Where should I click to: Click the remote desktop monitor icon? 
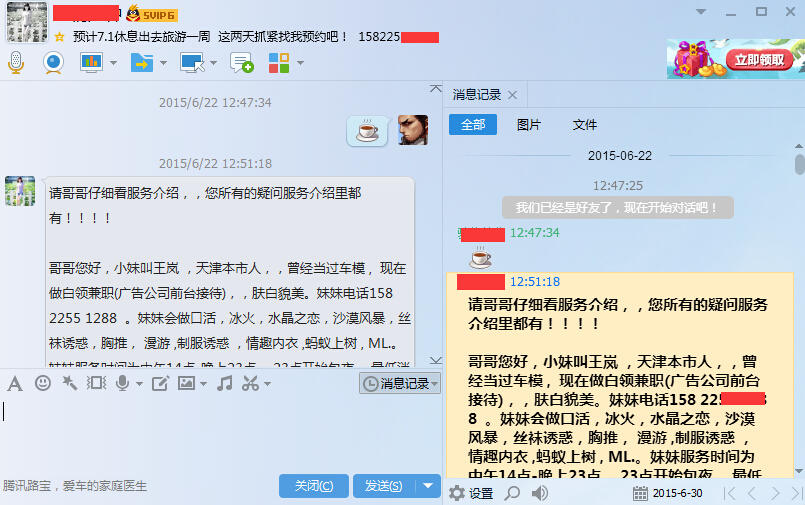(x=192, y=63)
